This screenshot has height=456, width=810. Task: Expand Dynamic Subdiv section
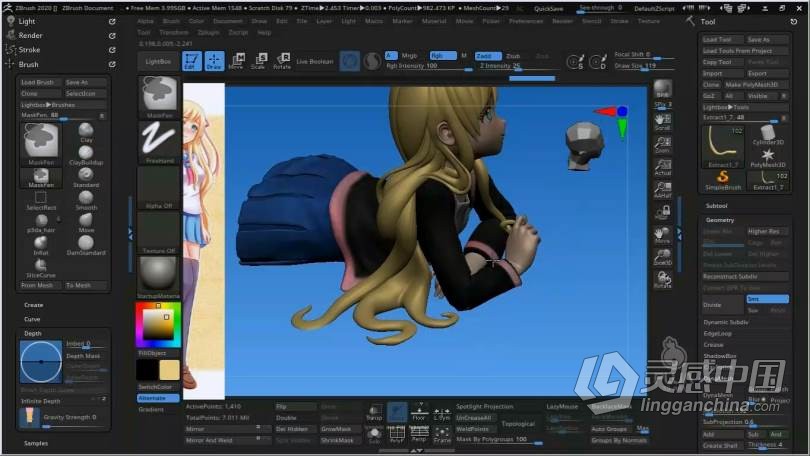pyautogui.click(x=725, y=322)
